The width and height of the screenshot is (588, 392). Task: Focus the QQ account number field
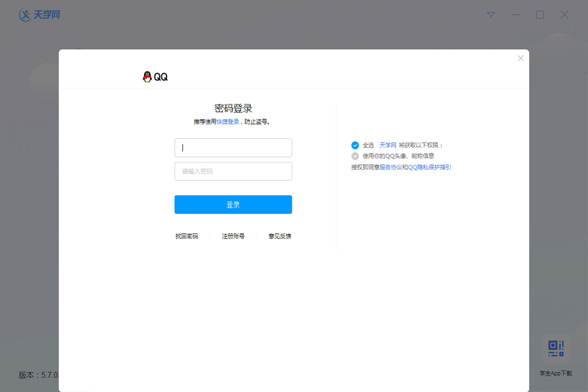pos(233,148)
